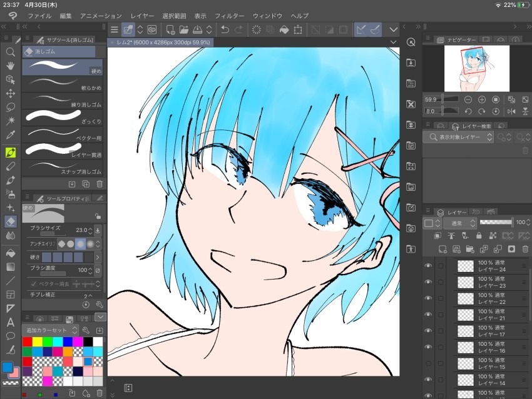Click the delete subtool trash icon
The image size is (532, 399).
click(100, 183)
